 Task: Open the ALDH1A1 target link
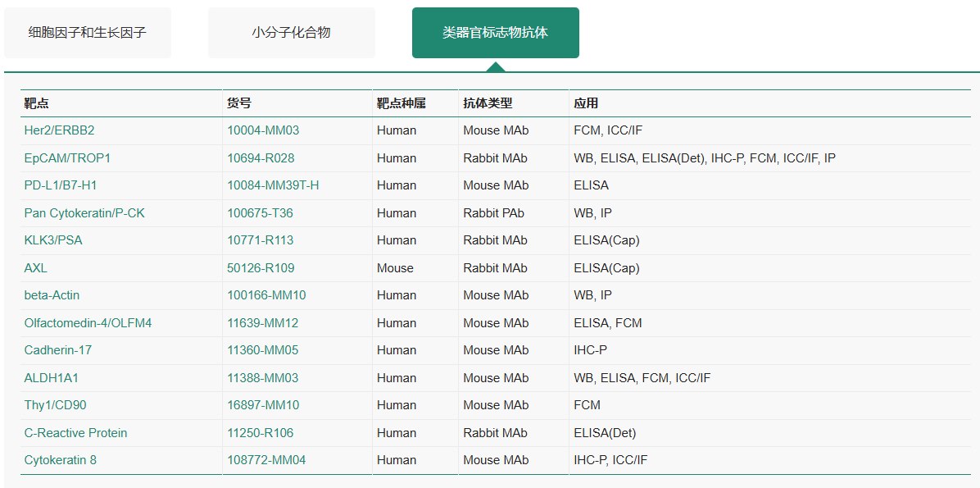[x=52, y=378]
